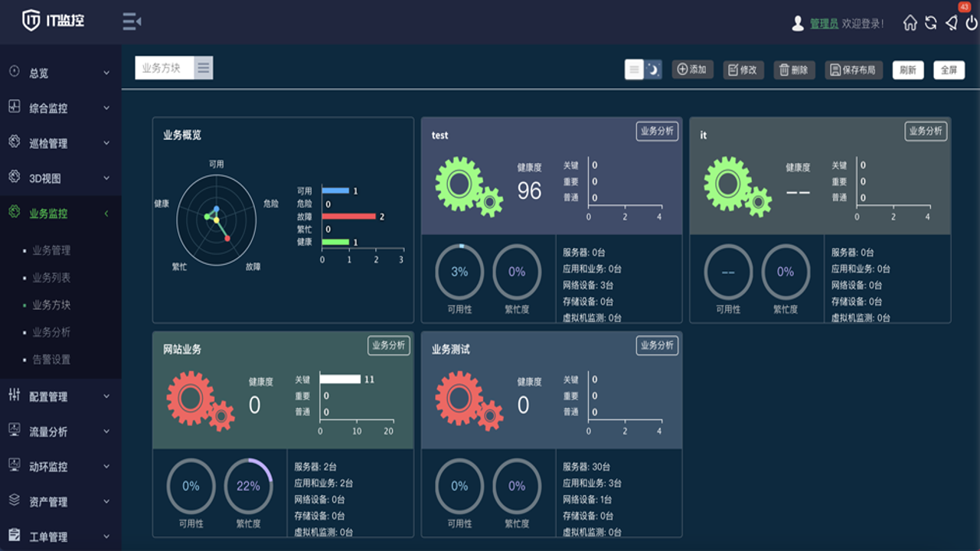This screenshot has width=980, height=551.
Task: Click the 业务方块 input field
Action: [165, 68]
